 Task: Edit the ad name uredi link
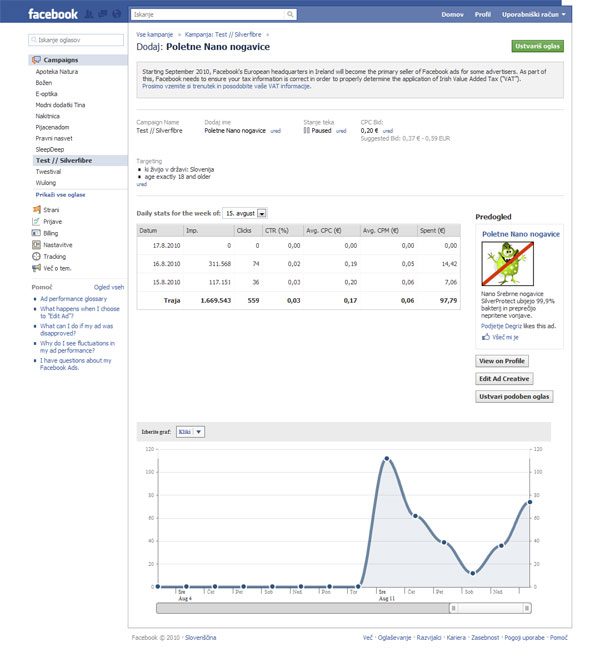pyautogui.click(x=275, y=131)
